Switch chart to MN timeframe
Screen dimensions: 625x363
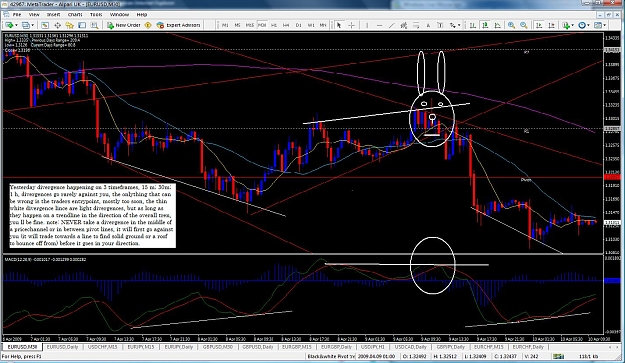[323, 25]
